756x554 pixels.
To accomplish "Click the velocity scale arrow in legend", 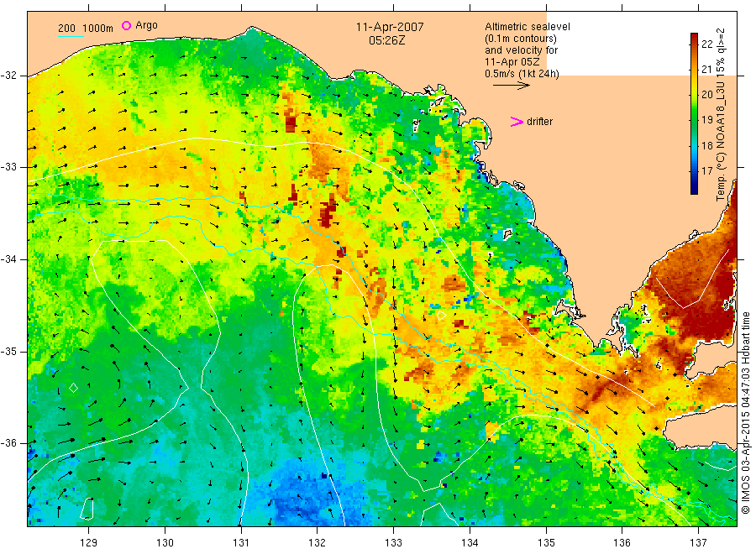I will 511,86.
